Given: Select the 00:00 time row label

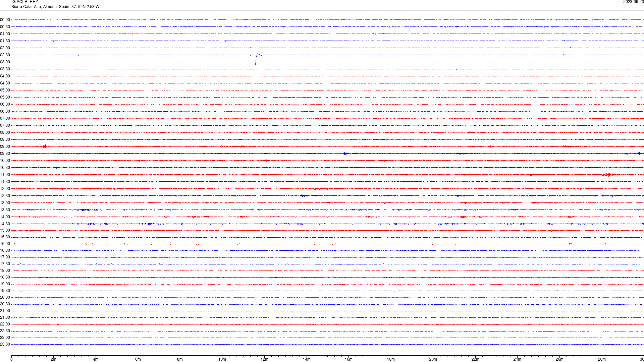Looking at the screenshot, I should click(5, 20).
